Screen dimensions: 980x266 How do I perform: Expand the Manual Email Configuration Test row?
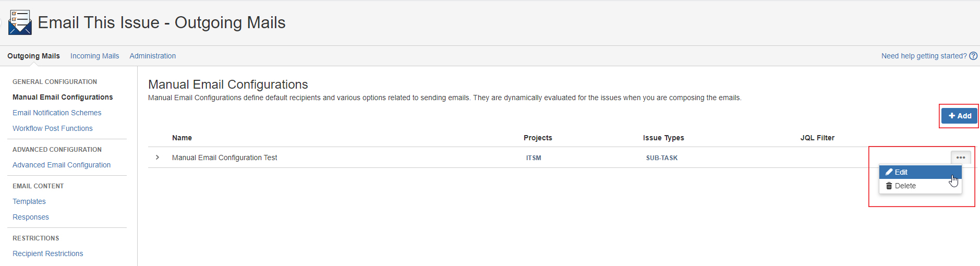(x=158, y=158)
